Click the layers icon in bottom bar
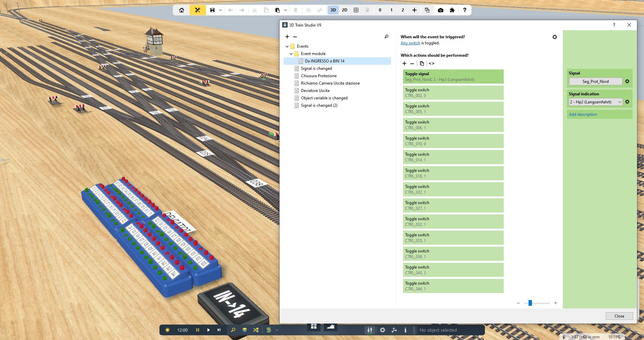This screenshot has width=644, height=340. click(x=244, y=330)
